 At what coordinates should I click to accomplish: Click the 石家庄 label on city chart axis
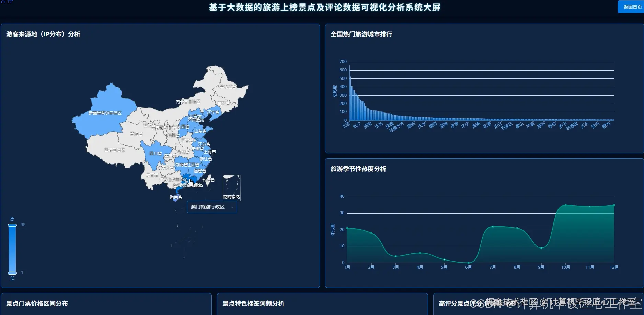[x=507, y=126]
